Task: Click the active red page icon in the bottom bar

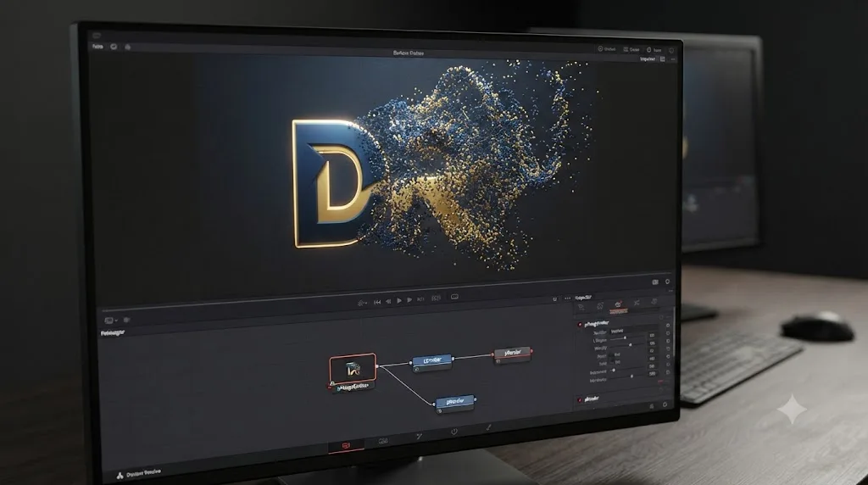Action: (x=346, y=445)
